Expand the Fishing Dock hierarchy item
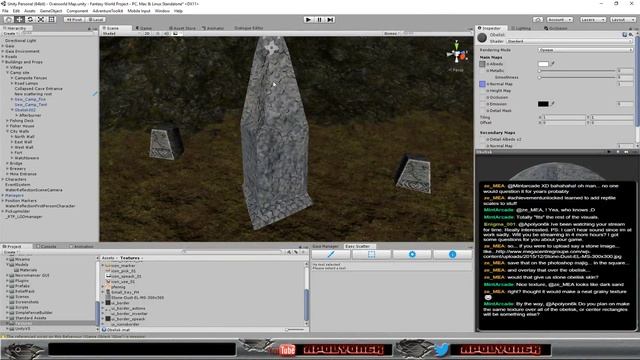The width and height of the screenshot is (640, 360). 7,121
